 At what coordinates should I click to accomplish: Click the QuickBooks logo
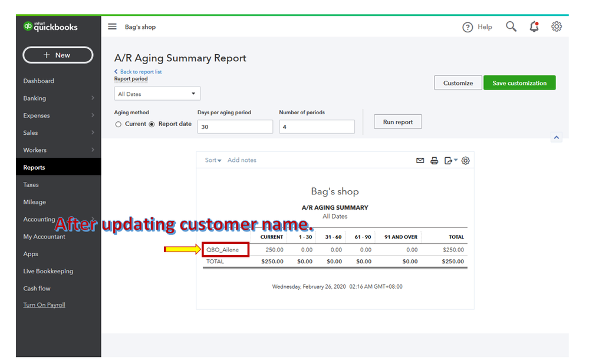tap(50, 27)
